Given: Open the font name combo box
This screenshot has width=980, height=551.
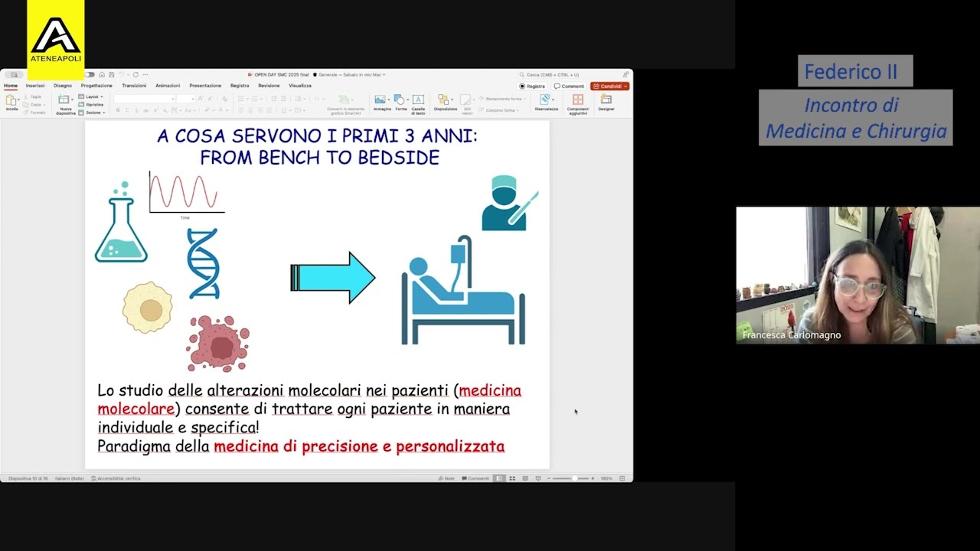Looking at the screenshot, I should (145, 99).
